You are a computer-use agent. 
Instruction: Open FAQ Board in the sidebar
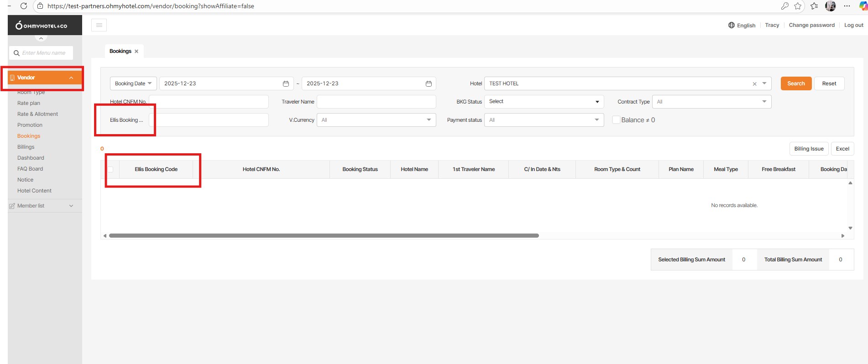point(30,169)
